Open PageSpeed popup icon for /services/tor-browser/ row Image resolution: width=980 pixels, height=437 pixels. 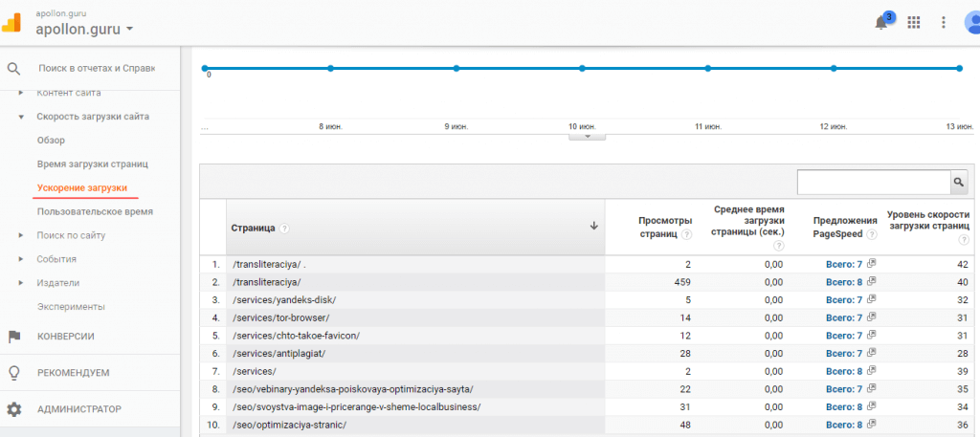[x=871, y=317]
